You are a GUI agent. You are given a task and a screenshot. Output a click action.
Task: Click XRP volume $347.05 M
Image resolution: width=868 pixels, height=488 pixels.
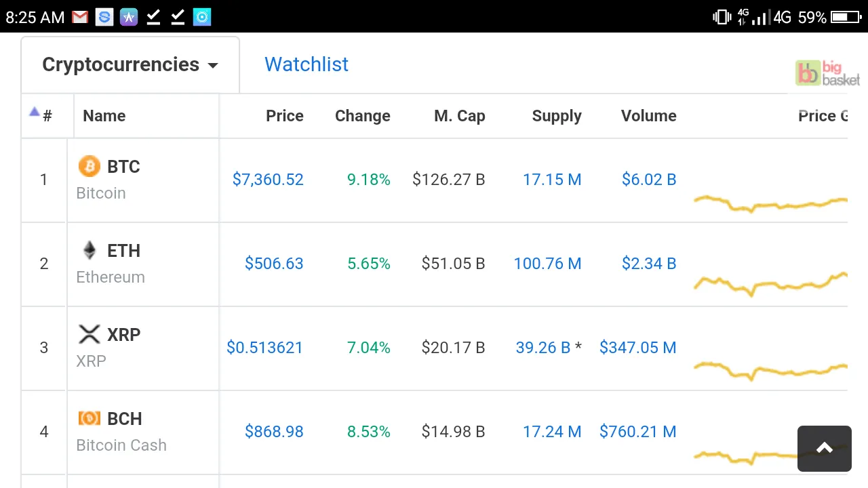[637, 348]
